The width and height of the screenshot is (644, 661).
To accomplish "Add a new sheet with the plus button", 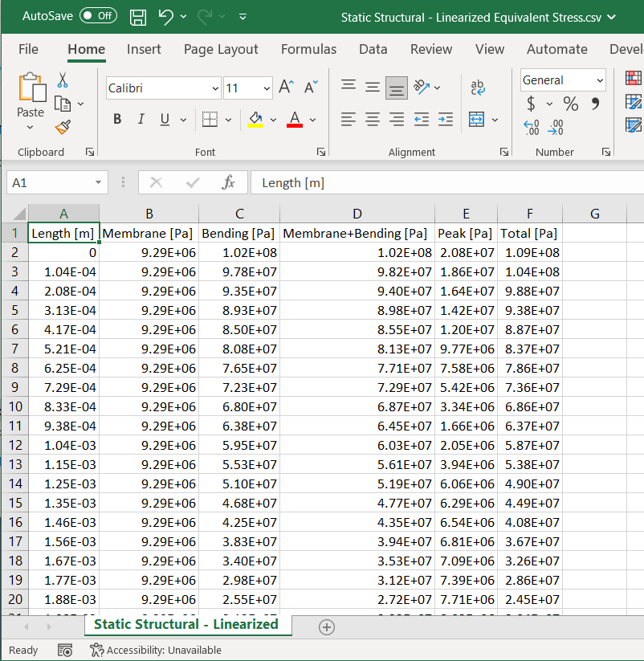I will 326,627.
